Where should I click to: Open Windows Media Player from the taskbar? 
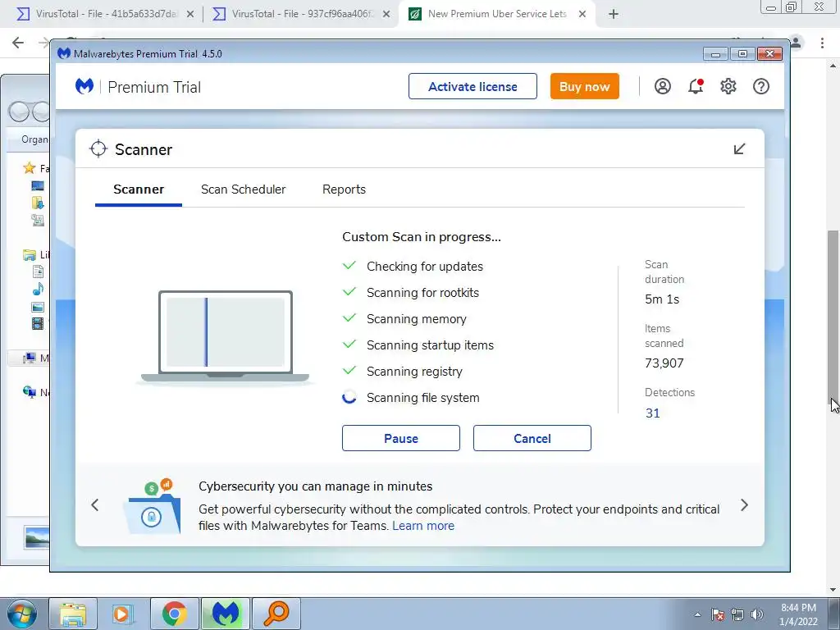click(x=123, y=614)
